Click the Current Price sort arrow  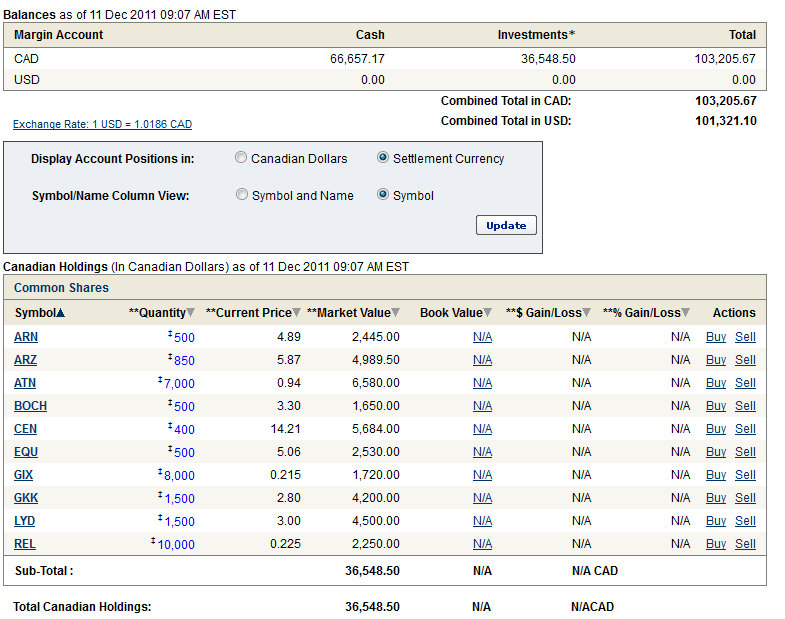(297, 313)
